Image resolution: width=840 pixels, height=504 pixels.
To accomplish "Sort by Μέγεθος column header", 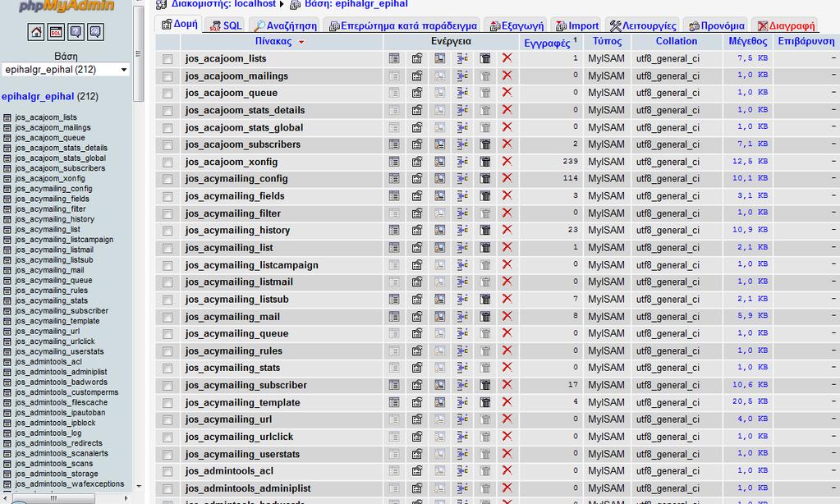I will pos(748,41).
